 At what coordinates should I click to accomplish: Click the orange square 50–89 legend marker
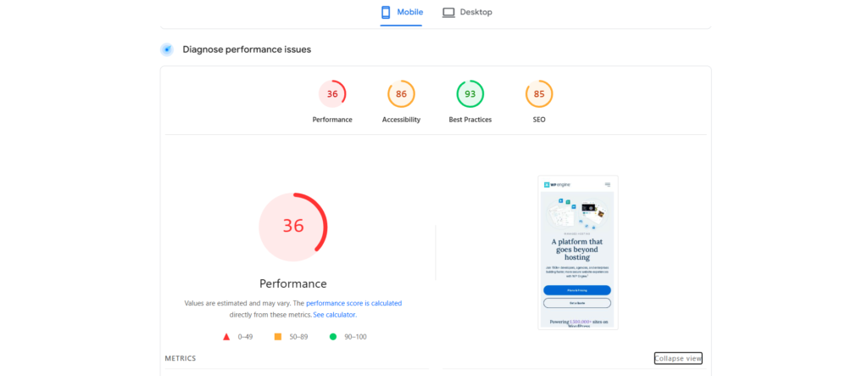click(278, 337)
